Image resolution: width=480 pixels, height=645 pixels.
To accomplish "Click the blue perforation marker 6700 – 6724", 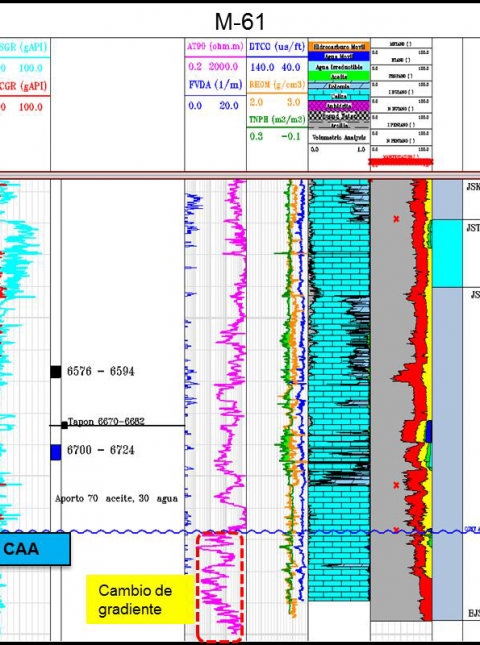I will coord(56,452).
